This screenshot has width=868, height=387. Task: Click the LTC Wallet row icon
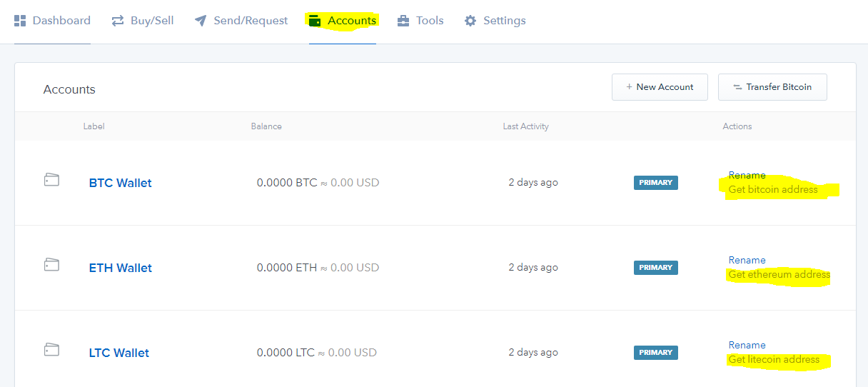pos(51,350)
